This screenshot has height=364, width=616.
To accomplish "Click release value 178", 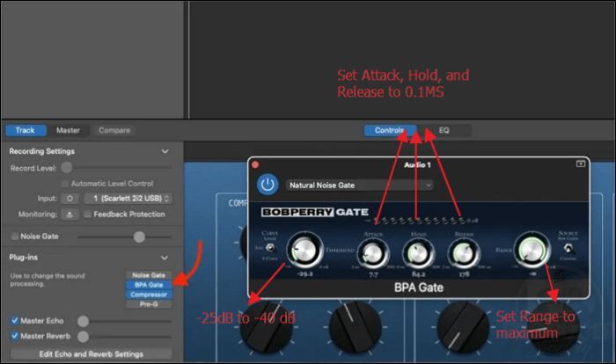I will click(x=464, y=273).
